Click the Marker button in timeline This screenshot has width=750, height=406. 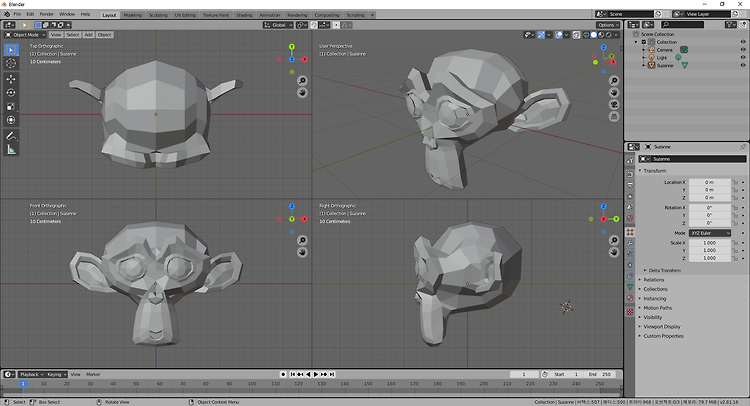[x=93, y=374]
